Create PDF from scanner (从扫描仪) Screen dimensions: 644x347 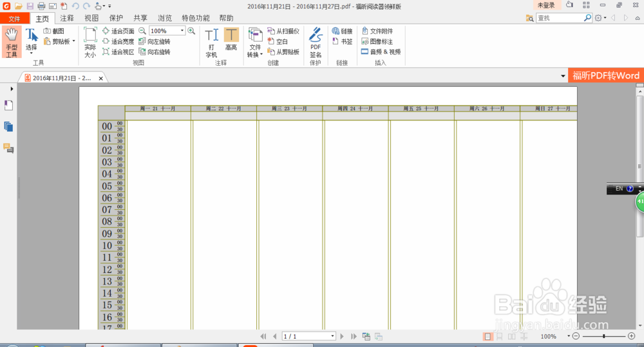(x=283, y=31)
